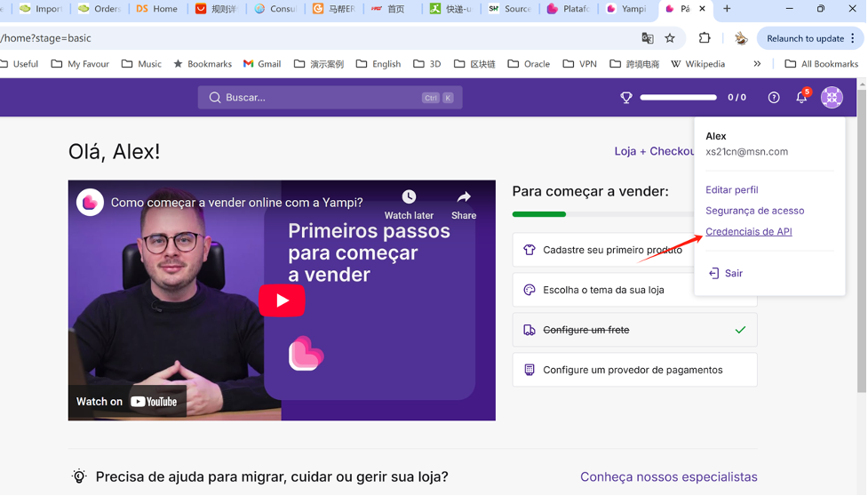Click Conheça nossos especialistas link

[669, 477]
